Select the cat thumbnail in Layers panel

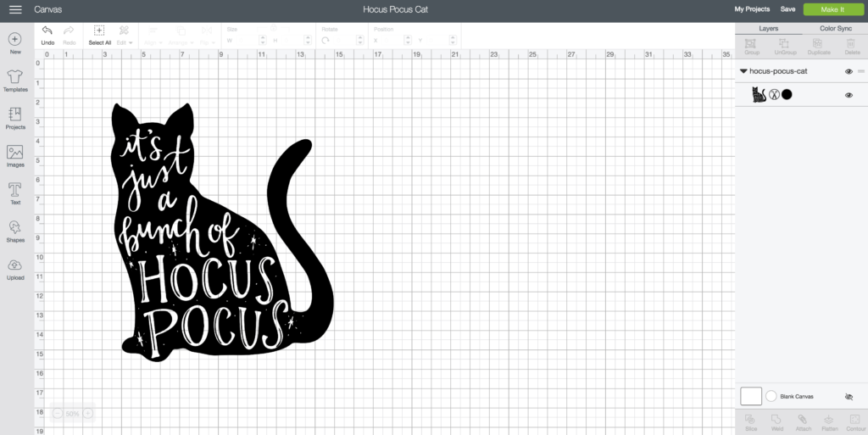point(759,95)
